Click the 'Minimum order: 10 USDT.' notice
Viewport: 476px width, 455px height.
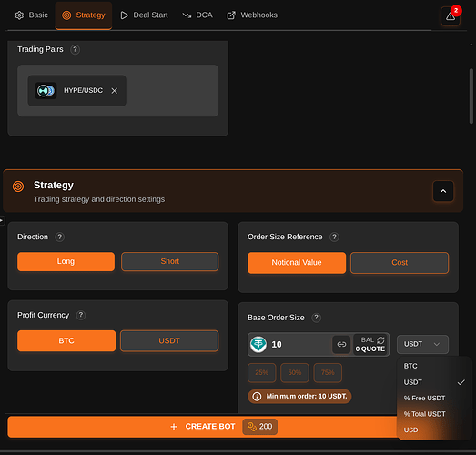[x=299, y=397]
